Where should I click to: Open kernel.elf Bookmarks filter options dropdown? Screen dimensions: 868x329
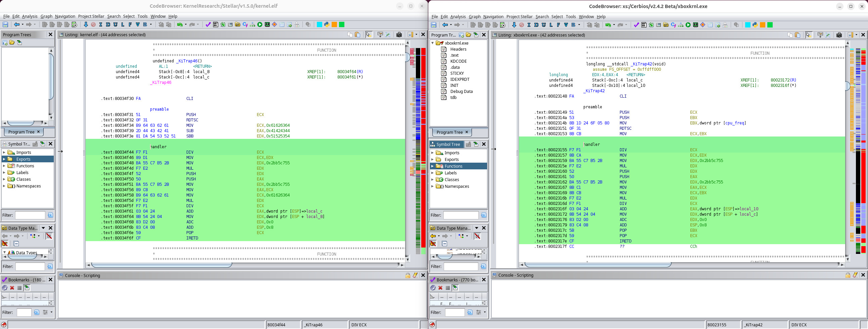(x=52, y=313)
